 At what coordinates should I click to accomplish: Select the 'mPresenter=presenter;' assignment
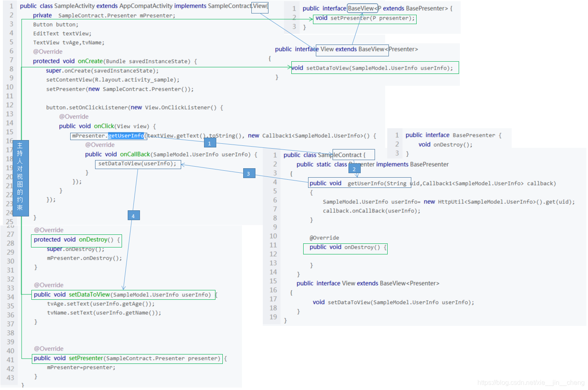[81, 368]
